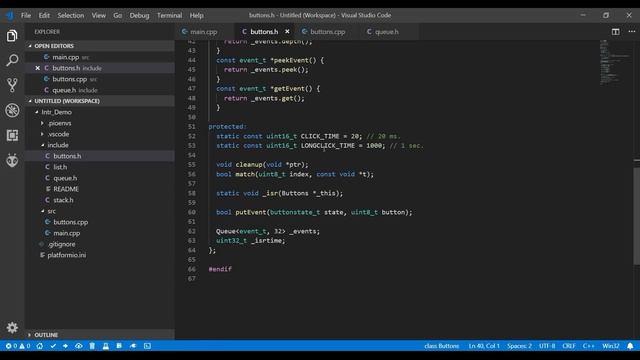The height and width of the screenshot is (360, 640).
Task: Open the PlatformIO alien icon view
Action: point(12,160)
